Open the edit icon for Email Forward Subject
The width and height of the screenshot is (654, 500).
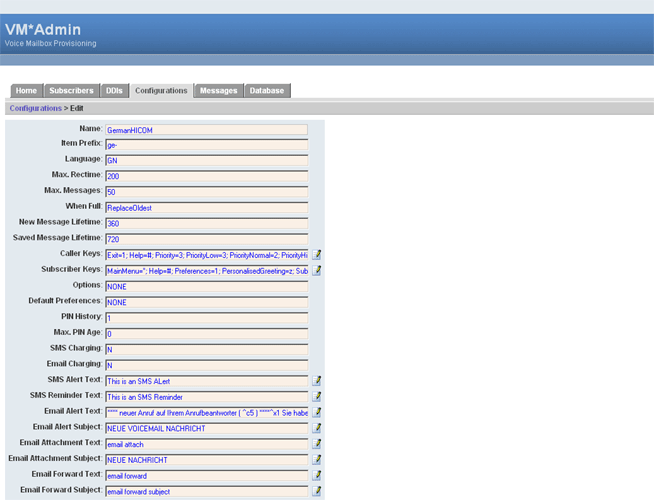click(x=317, y=491)
